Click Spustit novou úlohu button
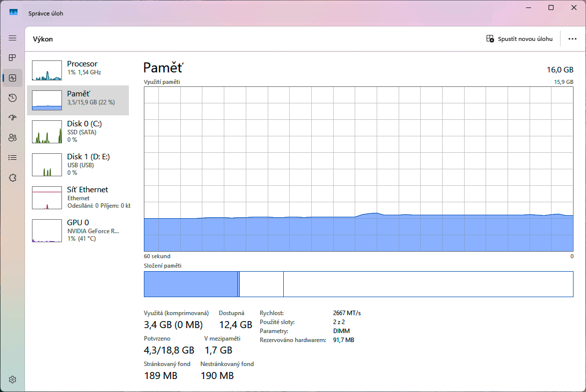The height and width of the screenshot is (392, 586). (520, 38)
